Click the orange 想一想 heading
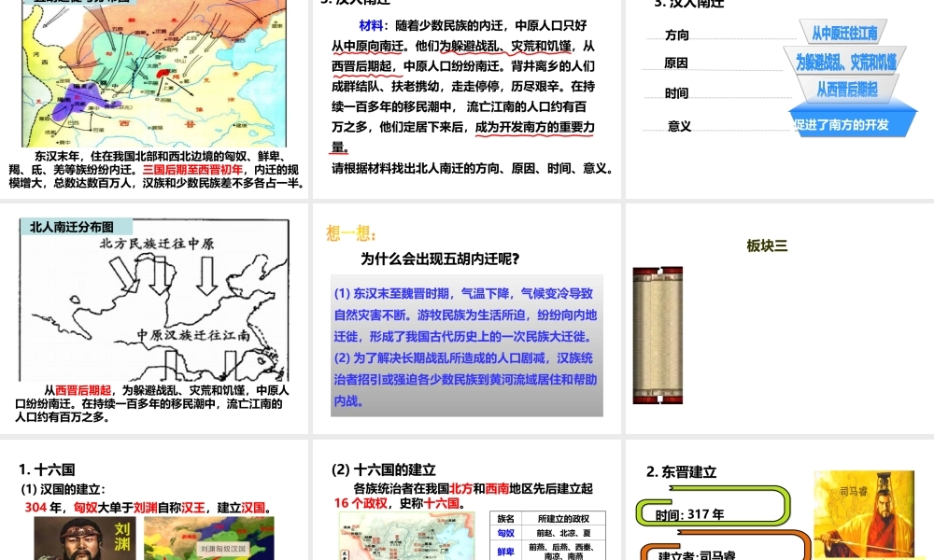The image size is (934, 560). [x=351, y=233]
